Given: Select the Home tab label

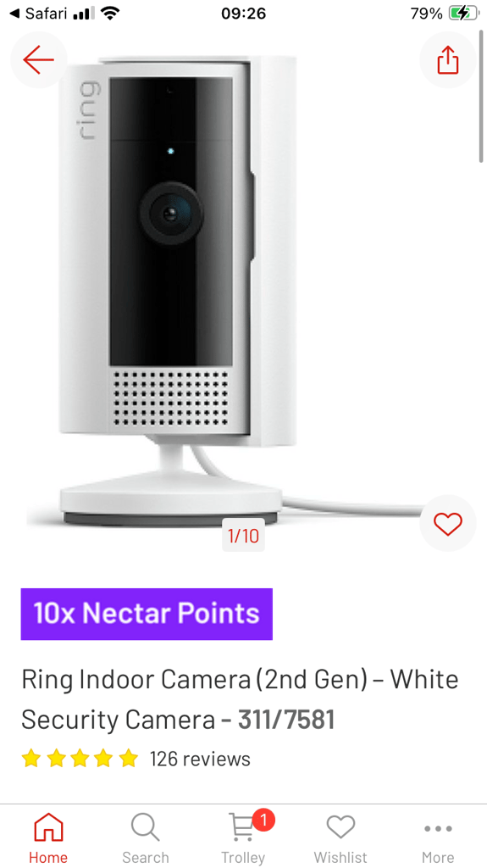Looking at the screenshot, I should click(x=48, y=858).
